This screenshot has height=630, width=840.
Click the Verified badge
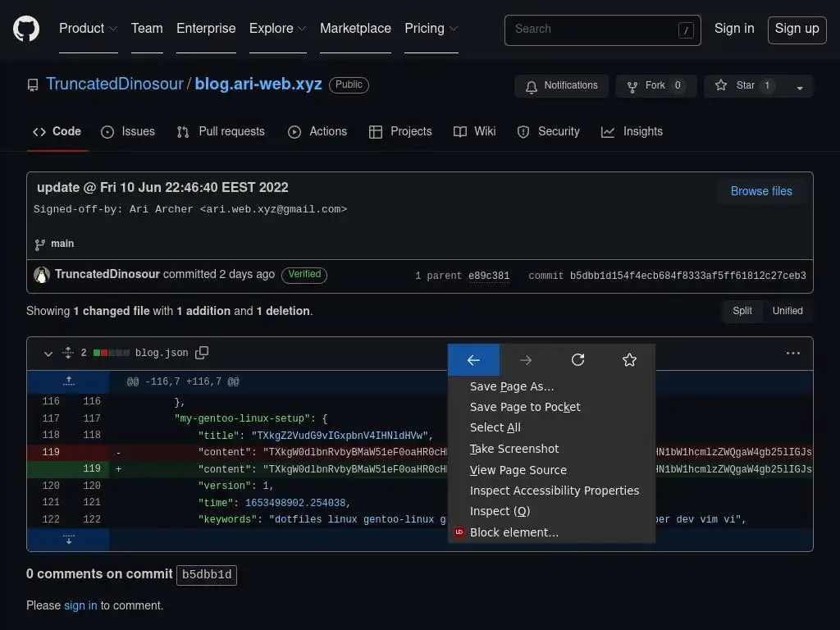coord(304,275)
